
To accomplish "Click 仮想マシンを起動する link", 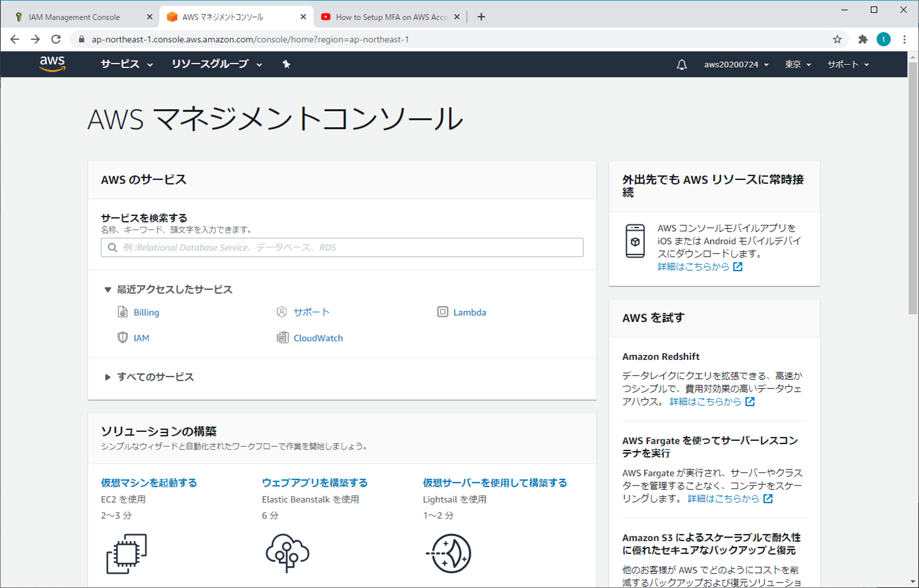I will [x=149, y=483].
